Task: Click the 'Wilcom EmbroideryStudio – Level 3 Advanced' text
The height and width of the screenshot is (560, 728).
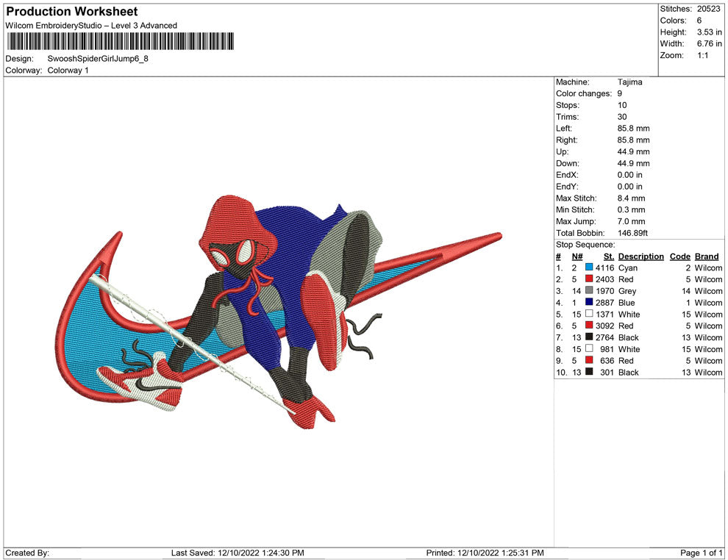Action: click(x=91, y=26)
